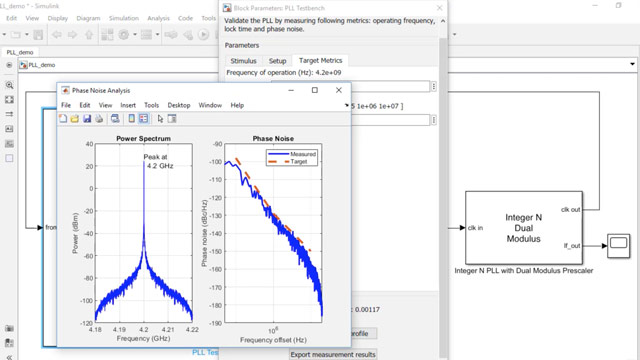Select the Edit Plot arrow tool
This screenshot has height=360, width=640.
coord(160,119)
